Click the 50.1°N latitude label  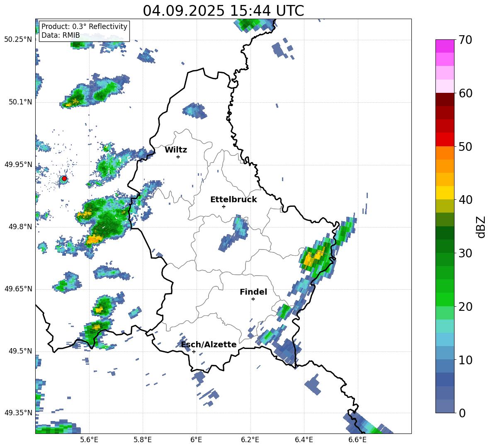[x=20, y=102]
